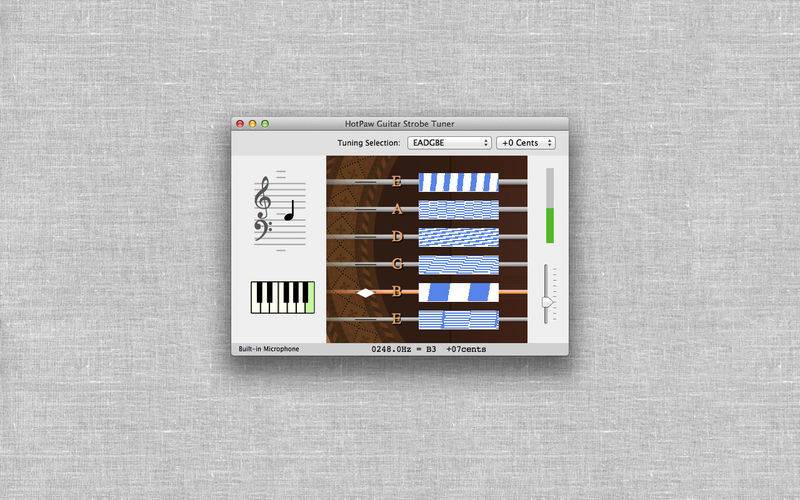
Task: Open the +0 Cents offset dropdown
Action: (x=526, y=143)
